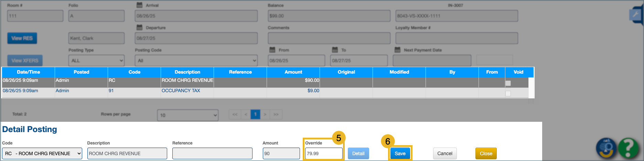644x161 pixels.
Task: Click the Arrival calendar icon
Action: [x=139, y=5]
